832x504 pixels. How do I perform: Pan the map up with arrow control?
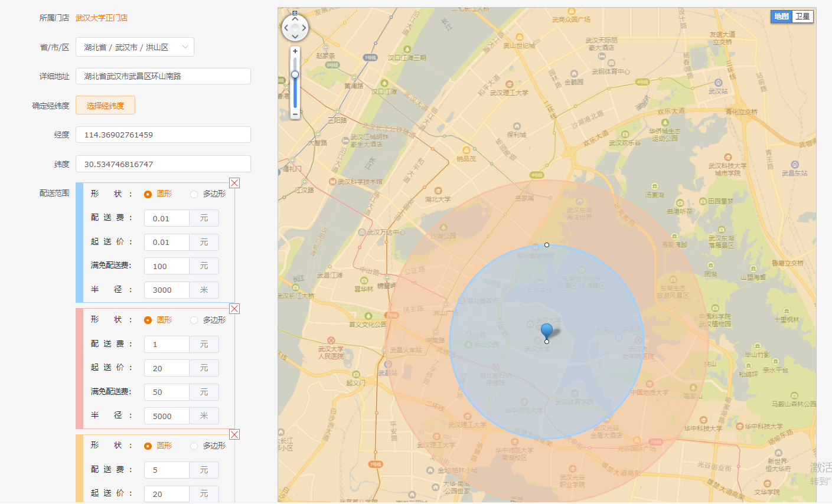[x=295, y=19]
